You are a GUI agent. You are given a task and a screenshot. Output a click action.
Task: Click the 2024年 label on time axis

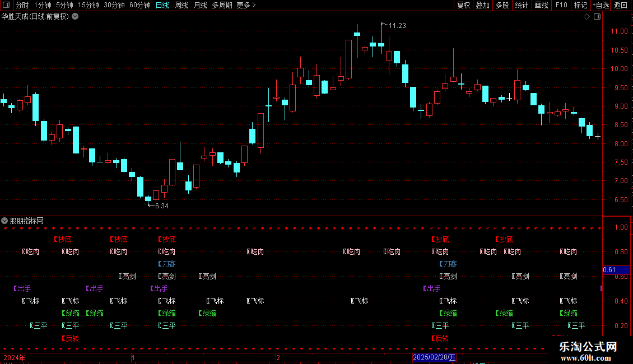pos(15,357)
